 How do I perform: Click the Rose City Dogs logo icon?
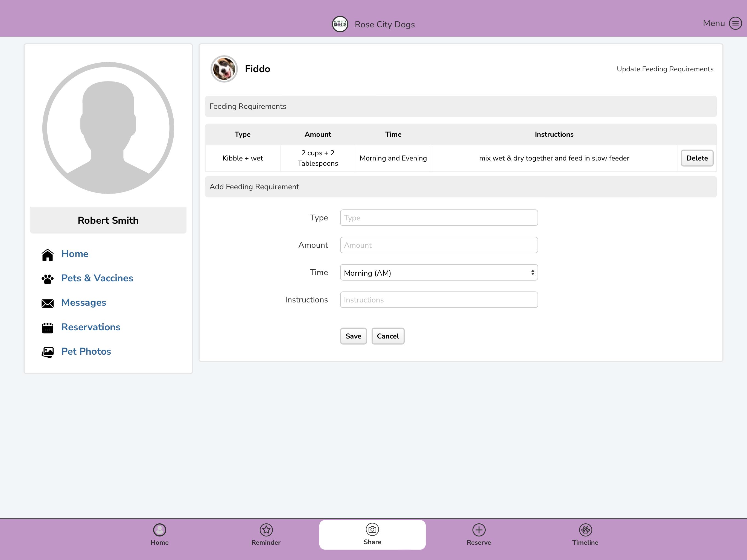[340, 24]
